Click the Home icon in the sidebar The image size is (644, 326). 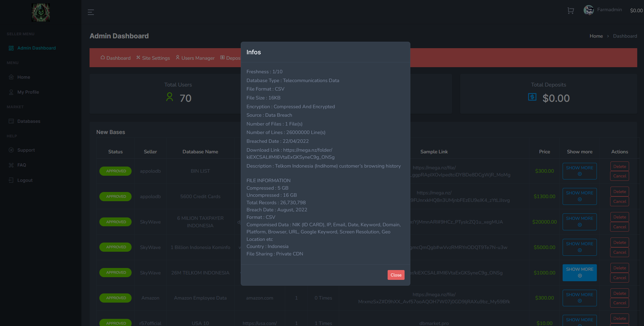(x=11, y=77)
